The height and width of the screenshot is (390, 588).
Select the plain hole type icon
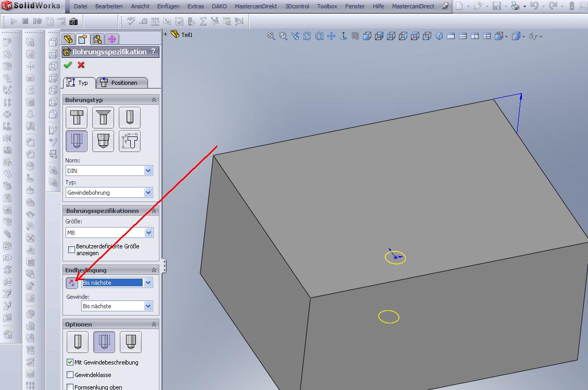coord(130,117)
